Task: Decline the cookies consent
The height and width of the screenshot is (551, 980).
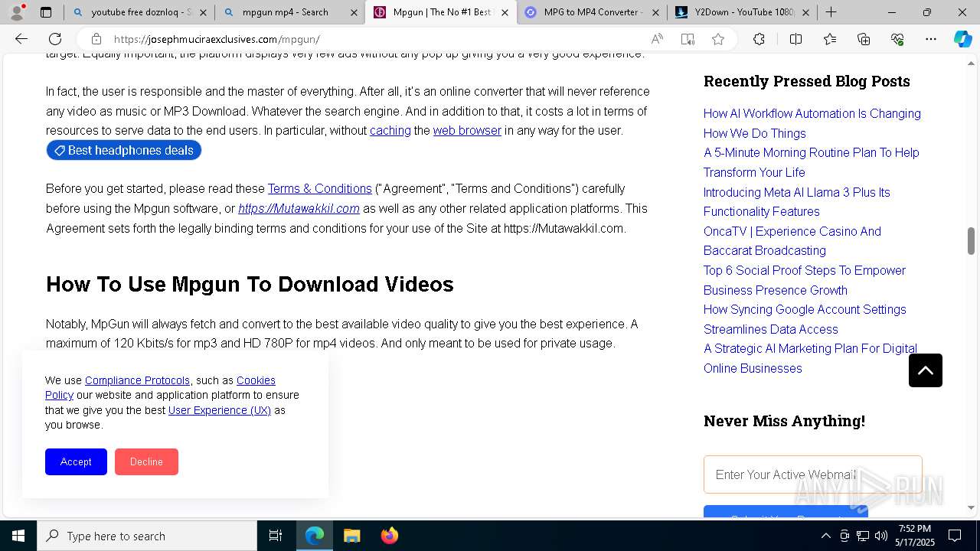Action: pos(146,461)
